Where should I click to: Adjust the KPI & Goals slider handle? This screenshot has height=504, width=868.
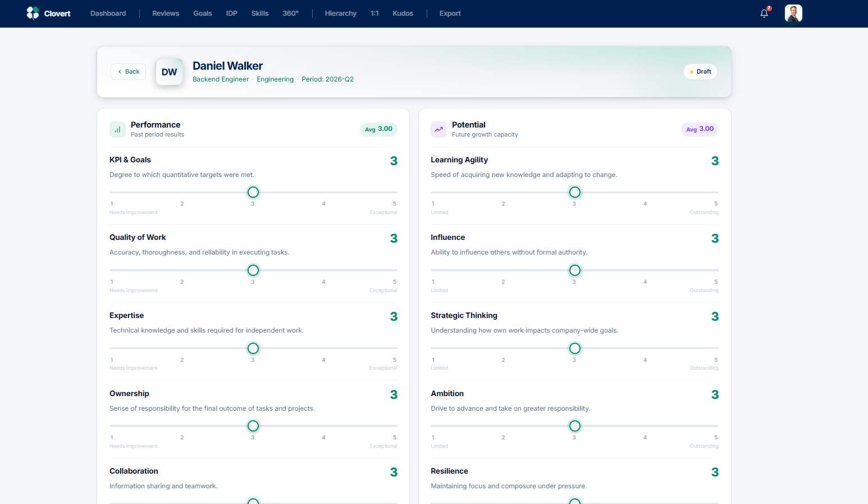(253, 192)
